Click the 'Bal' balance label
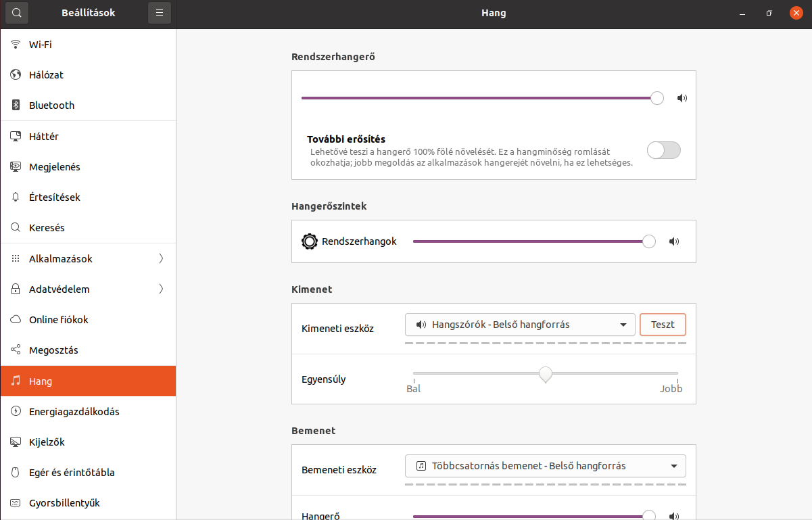Viewport: 812px width, 520px height. coord(413,389)
